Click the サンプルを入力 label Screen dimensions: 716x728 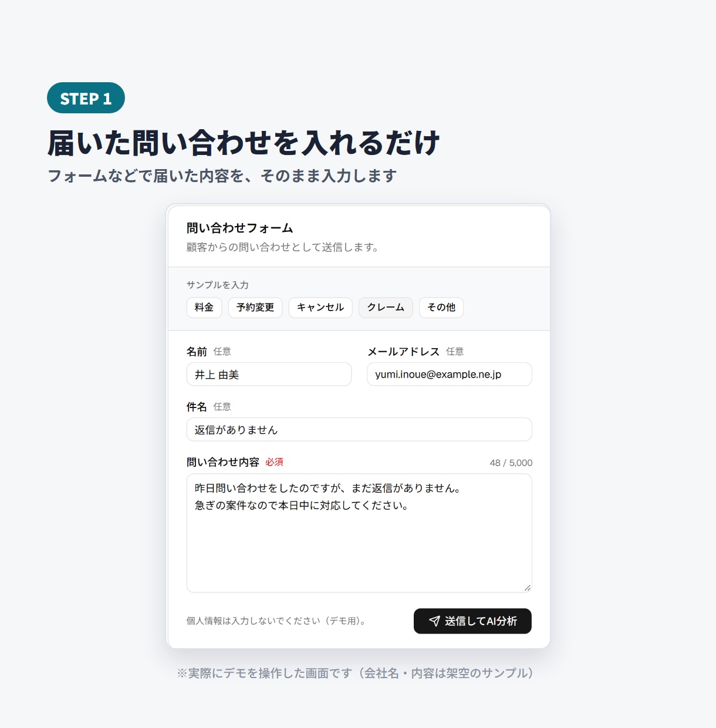218,285
